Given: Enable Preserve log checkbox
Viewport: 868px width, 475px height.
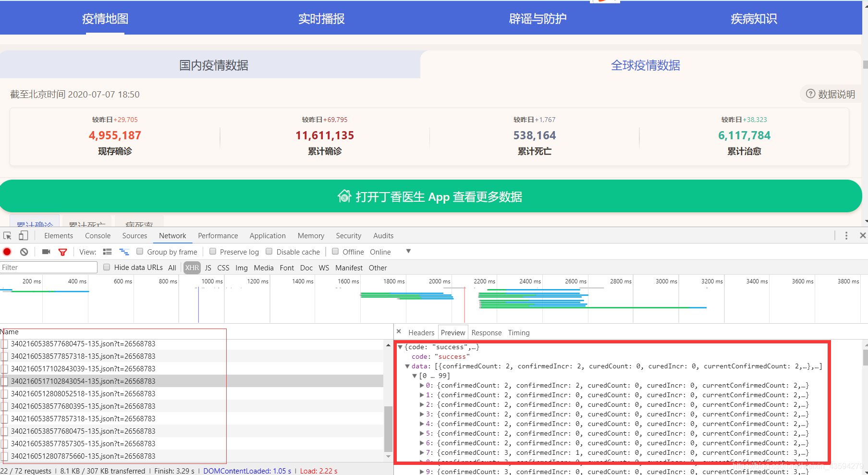Looking at the screenshot, I should click(x=213, y=251).
